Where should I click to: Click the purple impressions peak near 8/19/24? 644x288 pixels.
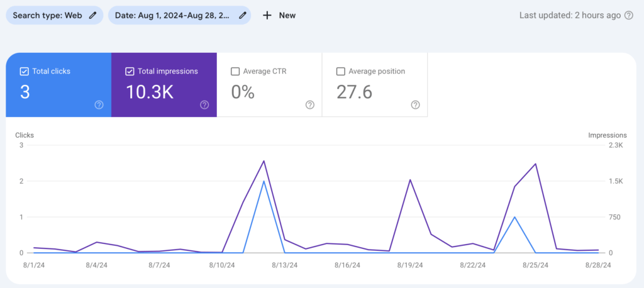coord(410,180)
